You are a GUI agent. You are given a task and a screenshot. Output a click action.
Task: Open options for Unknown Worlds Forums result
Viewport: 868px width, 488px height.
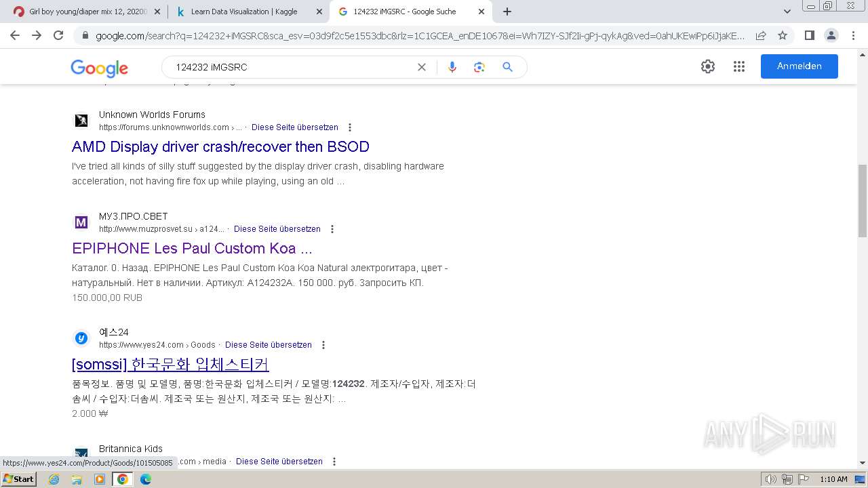pyautogui.click(x=350, y=127)
